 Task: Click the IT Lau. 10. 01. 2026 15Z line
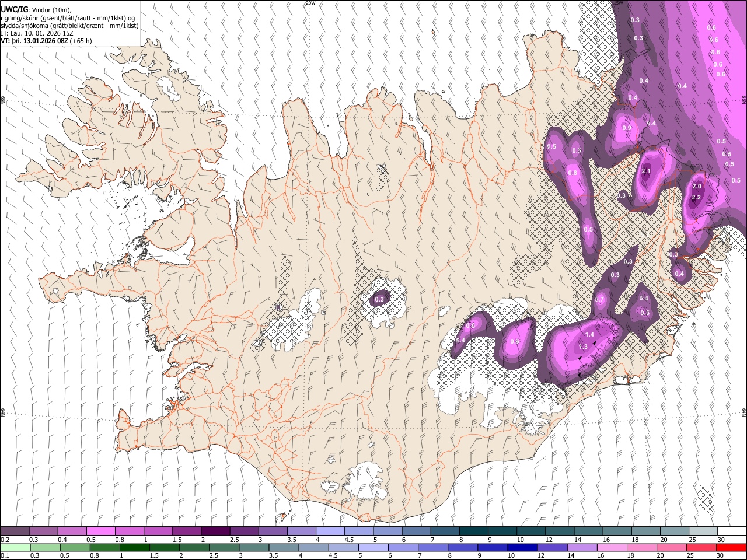coord(37,33)
